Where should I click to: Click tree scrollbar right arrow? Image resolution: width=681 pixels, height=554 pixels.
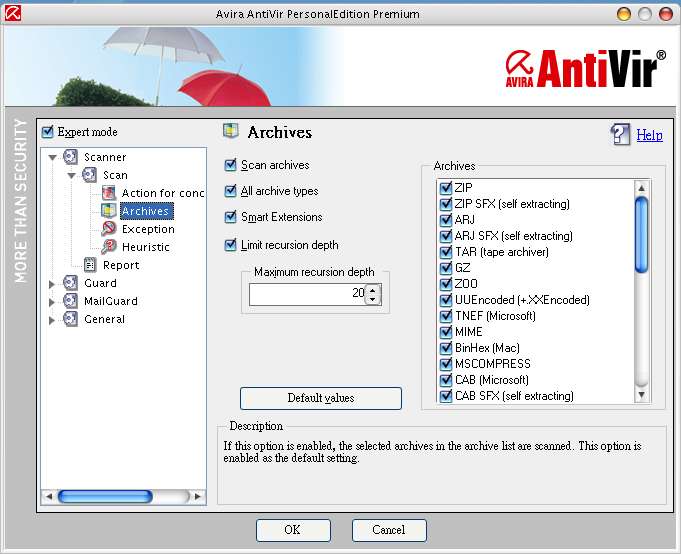coord(198,496)
